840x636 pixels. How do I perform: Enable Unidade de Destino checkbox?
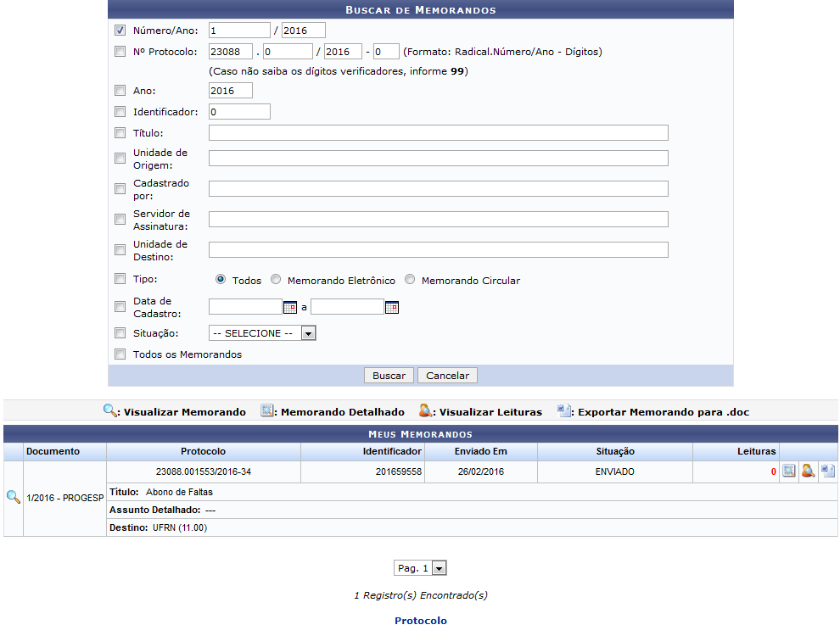coord(120,250)
